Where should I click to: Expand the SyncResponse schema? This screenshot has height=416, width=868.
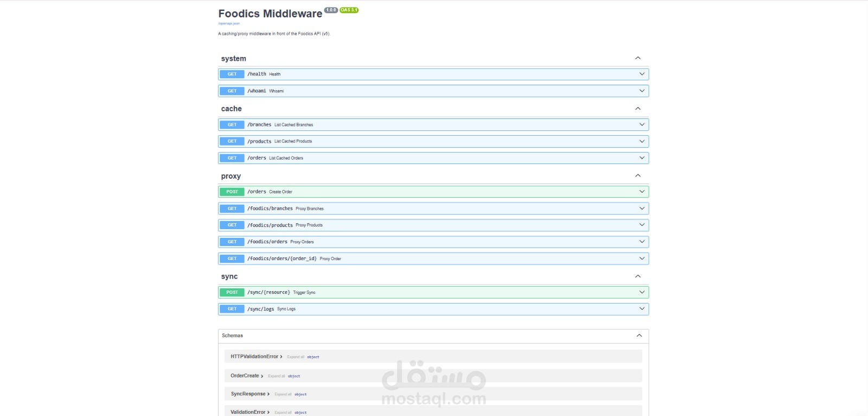(x=250, y=394)
